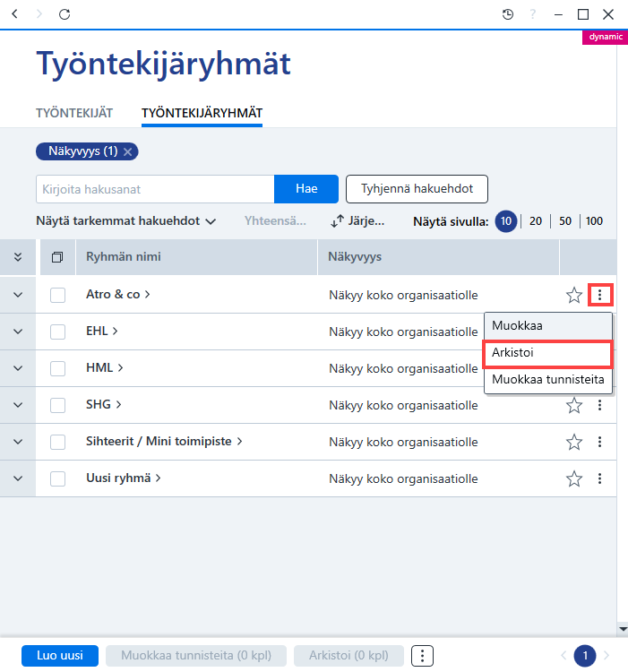Click the Luo uusi button
The width and height of the screenshot is (628, 672).
(x=60, y=656)
